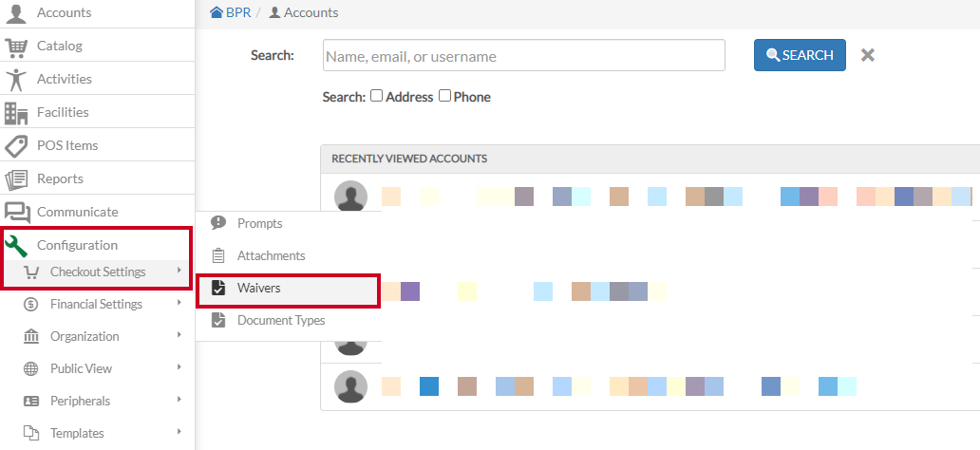980x450 pixels.
Task: Click the blue SEARCH button
Action: point(800,55)
